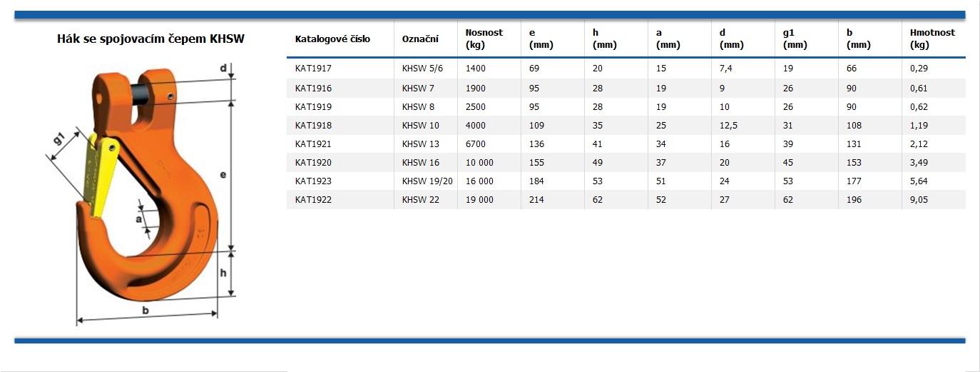Select catalog number KAT1917

(x=313, y=69)
